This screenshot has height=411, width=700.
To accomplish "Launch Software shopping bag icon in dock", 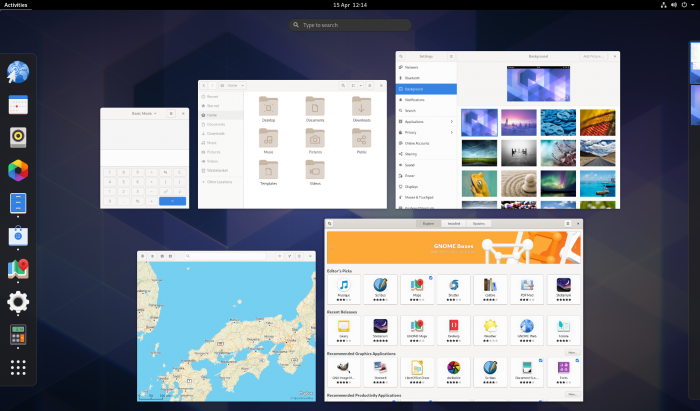I will [18, 236].
